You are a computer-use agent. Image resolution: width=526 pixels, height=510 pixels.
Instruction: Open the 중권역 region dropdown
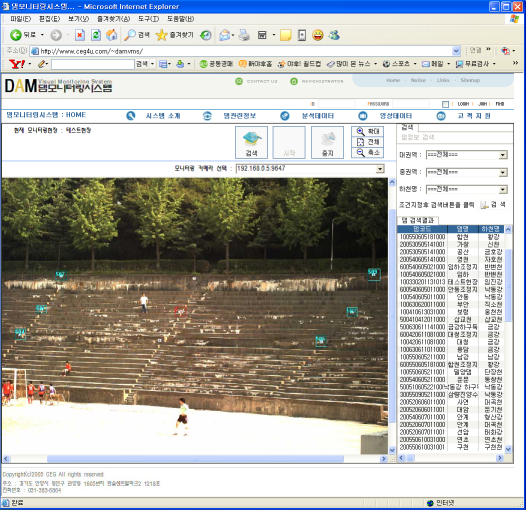click(503, 172)
